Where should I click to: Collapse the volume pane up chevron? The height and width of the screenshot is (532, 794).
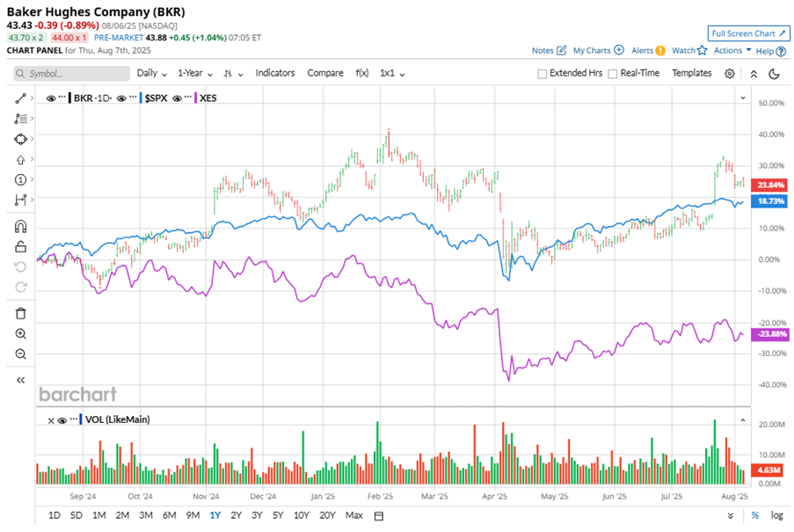click(743, 420)
